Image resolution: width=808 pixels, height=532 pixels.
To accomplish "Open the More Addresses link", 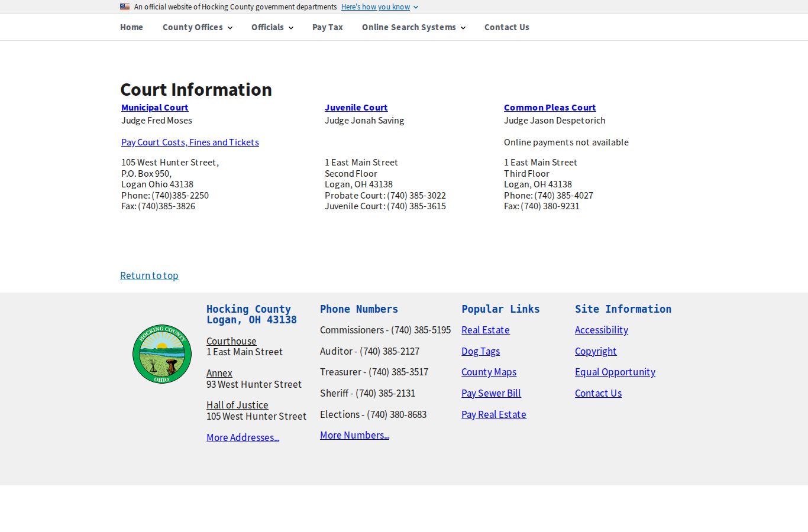I will coord(243,437).
